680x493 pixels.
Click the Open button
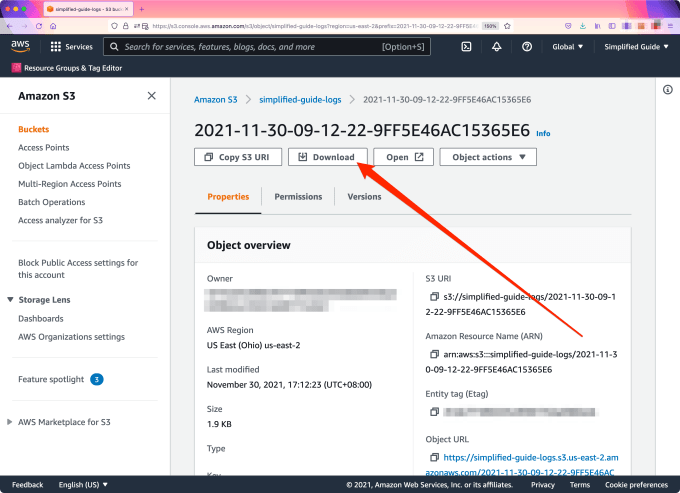(403, 157)
